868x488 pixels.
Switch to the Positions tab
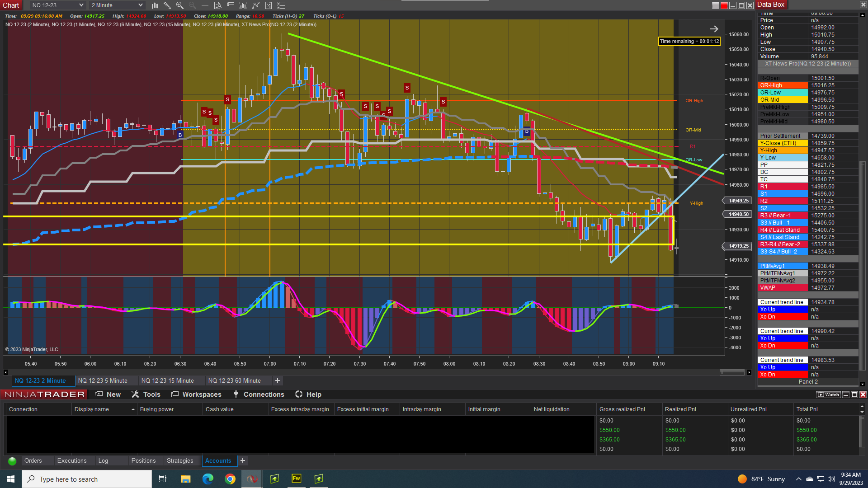[x=143, y=461]
